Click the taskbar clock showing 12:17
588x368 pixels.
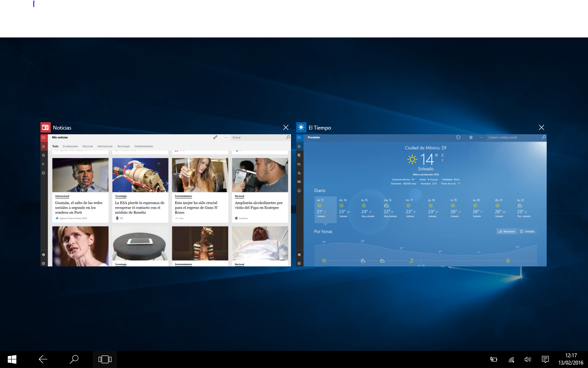click(571, 359)
